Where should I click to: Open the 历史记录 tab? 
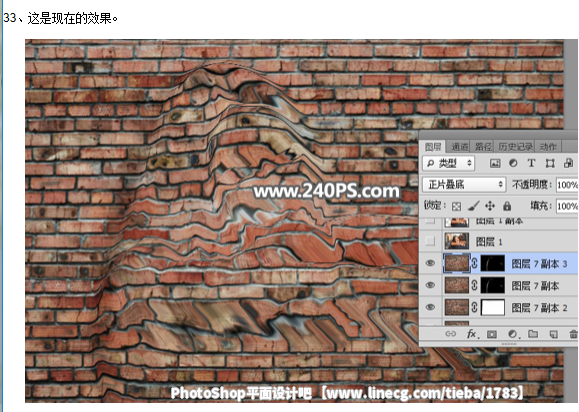click(x=515, y=147)
